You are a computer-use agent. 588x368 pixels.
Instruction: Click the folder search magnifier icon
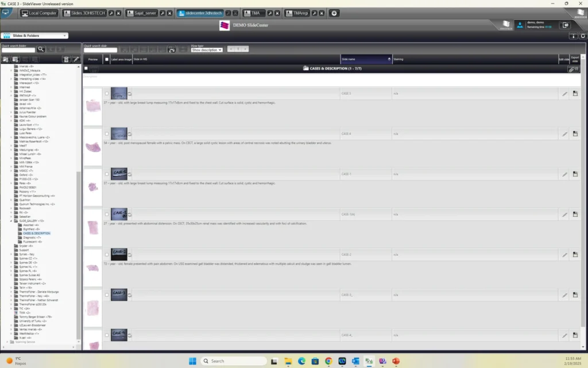click(x=41, y=49)
